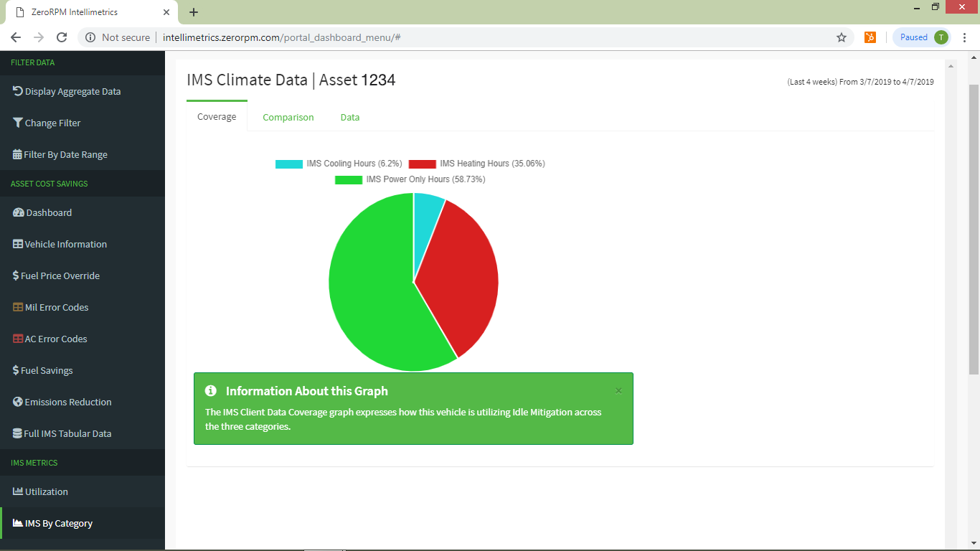The height and width of the screenshot is (551, 980).
Task: Switch to the Coverage tab
Action: [217, 117]
